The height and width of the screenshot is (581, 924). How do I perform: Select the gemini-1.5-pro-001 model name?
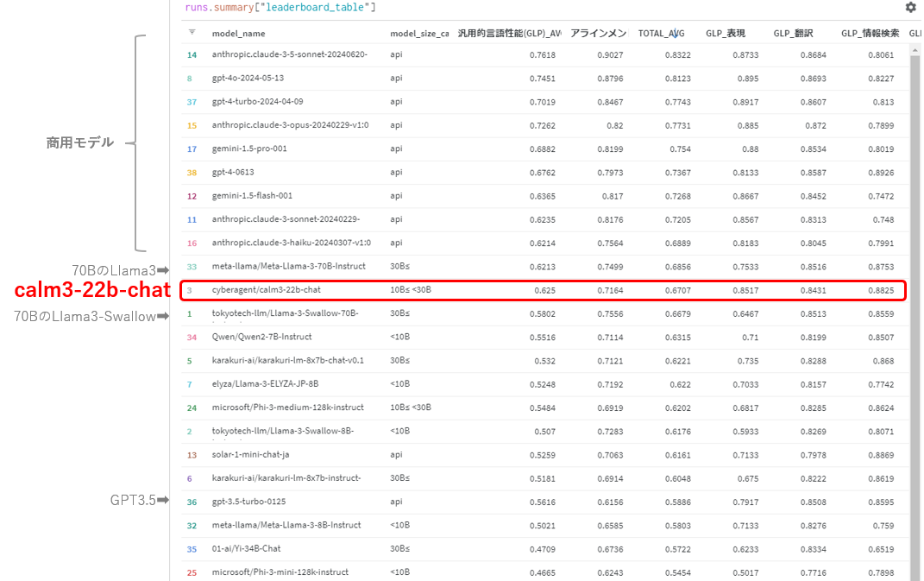click(x=249, y=148)
